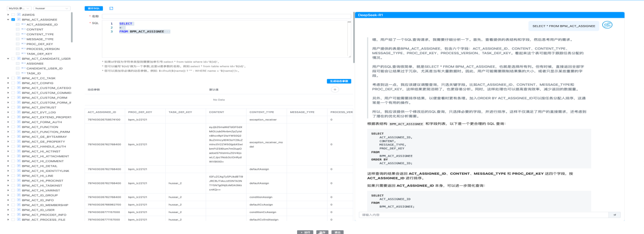Click the user avatar icon in DeepSeek chat
This screenshot has width=644, height=234.
click(x=607, y=26)
